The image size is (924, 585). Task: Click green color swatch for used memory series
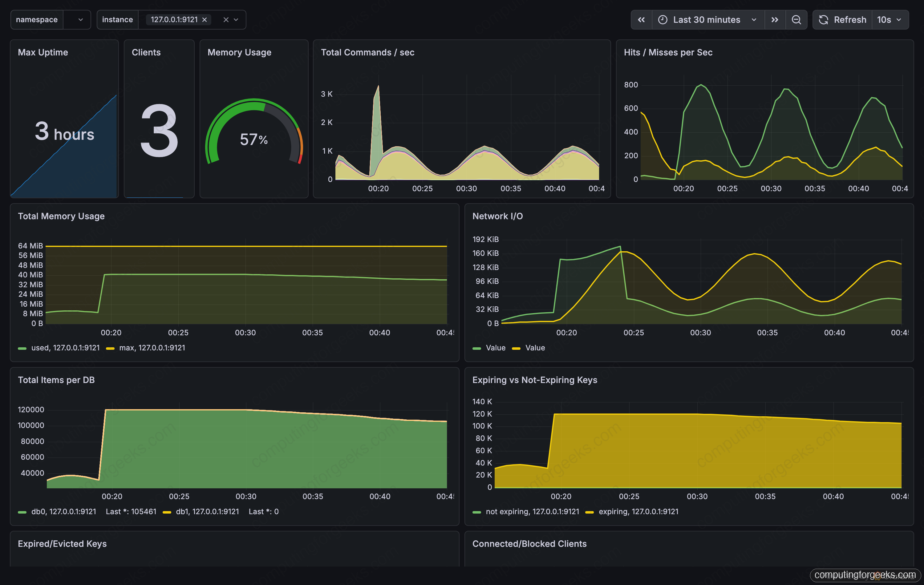pyautogui.click(x=22, y=348)
